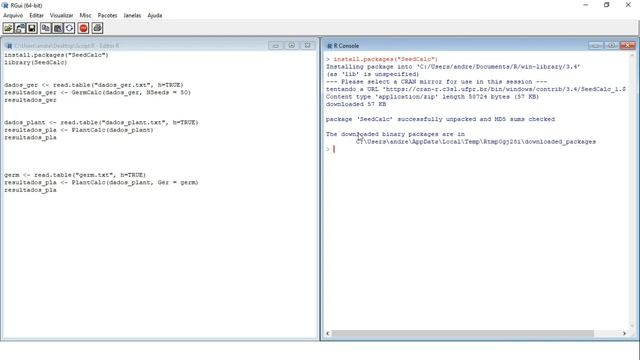Click editor line with GermCalc call

pyautogui.click(x=98, y=92)
